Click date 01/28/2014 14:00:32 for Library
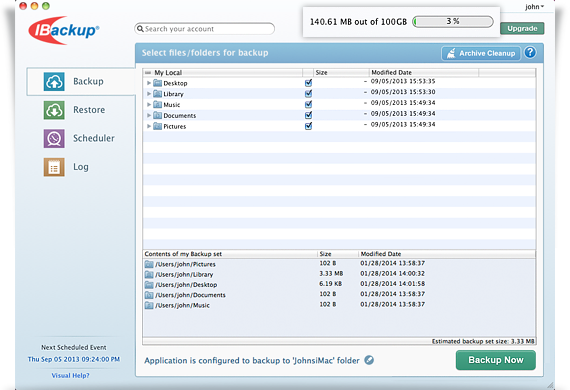This screenshot has width=570, height=390. 393,273
